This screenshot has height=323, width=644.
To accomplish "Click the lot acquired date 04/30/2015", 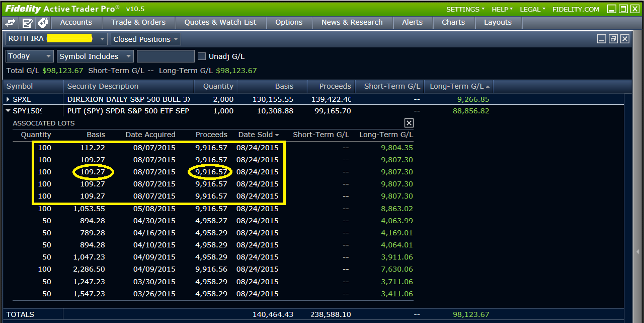I will [x=154, y=221].
